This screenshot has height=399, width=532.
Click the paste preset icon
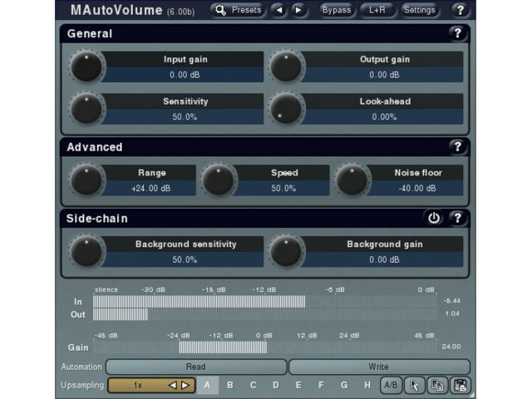click(460, 385)
